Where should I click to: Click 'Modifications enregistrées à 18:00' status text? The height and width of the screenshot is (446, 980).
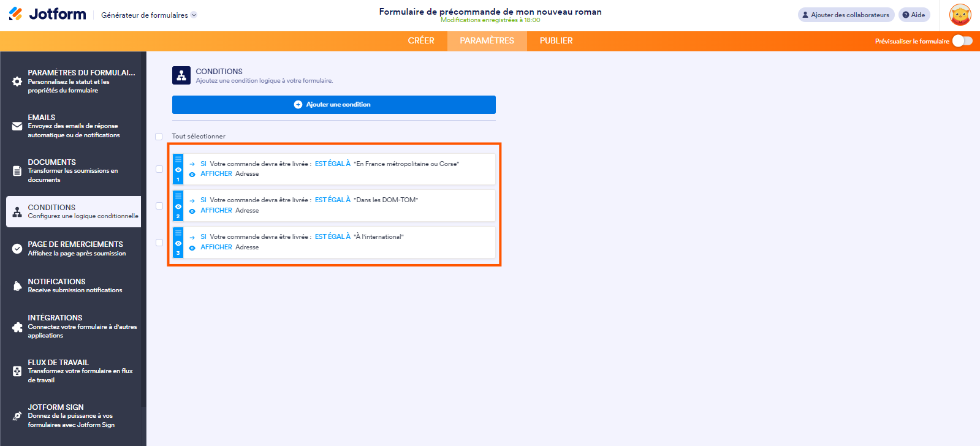pos(490,20)
